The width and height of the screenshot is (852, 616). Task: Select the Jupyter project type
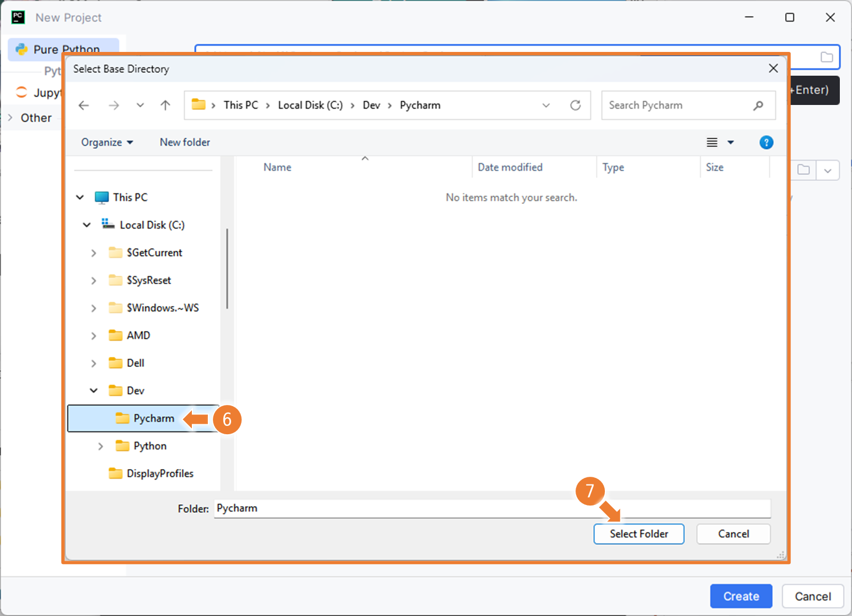(x=38, y=92)
